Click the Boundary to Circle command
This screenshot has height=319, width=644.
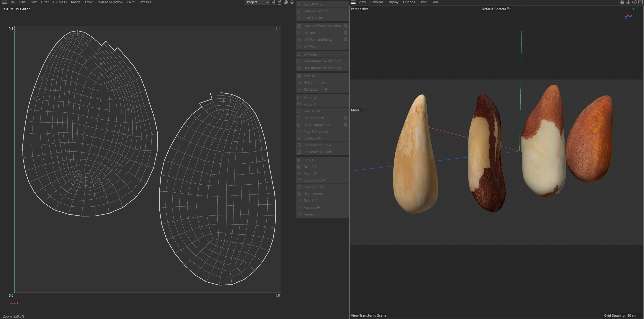pyautogui.click(x=317, y=145)
